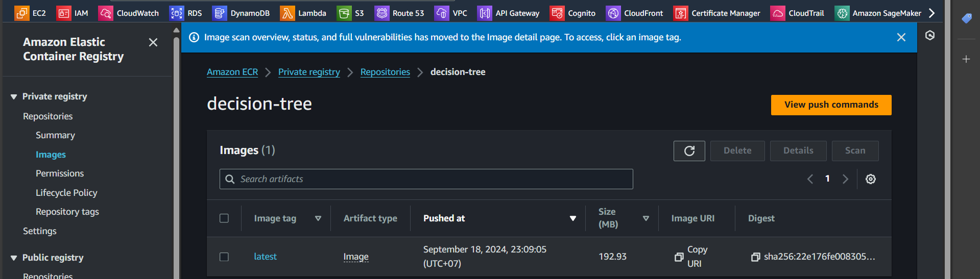Screen dimensions: 980x279
Task: Click the info icon in the blue banner
Action: pos(194,37)
